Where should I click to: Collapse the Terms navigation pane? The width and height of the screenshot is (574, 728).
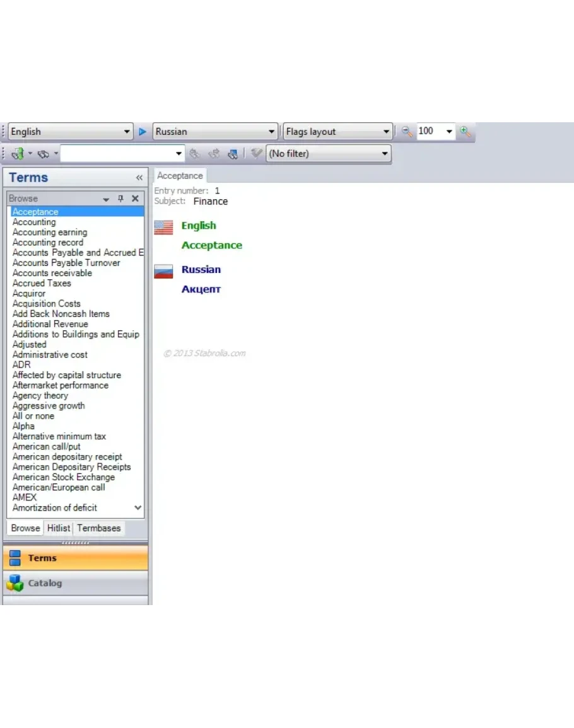139,178
